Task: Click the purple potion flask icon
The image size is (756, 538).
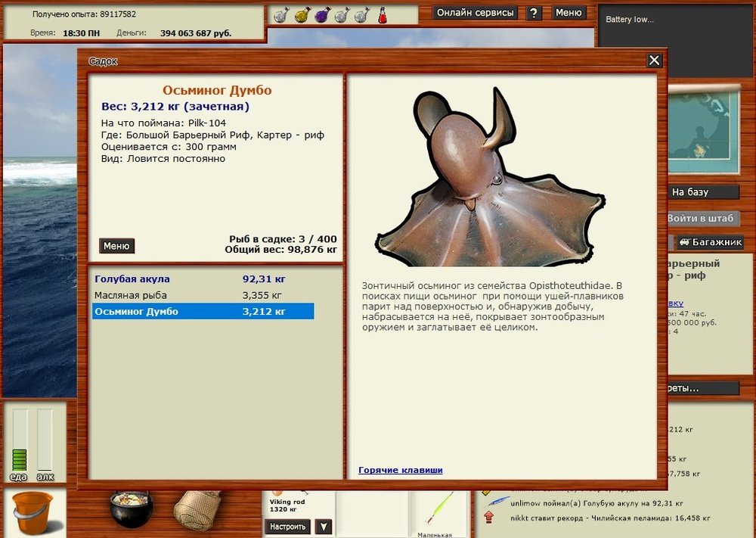Action: pyautogui.click(x=321, y=14)
